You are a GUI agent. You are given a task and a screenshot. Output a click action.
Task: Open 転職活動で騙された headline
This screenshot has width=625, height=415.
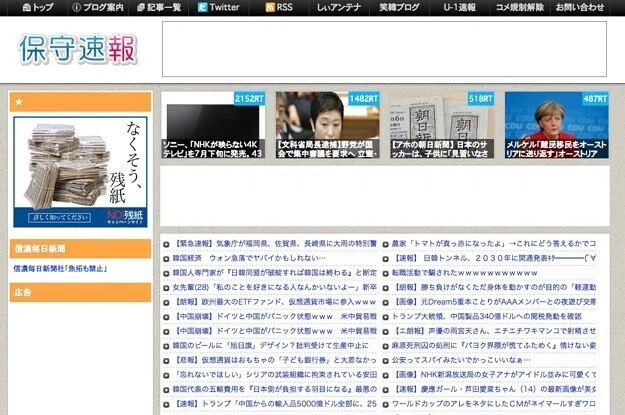click(x=465, y=273)
